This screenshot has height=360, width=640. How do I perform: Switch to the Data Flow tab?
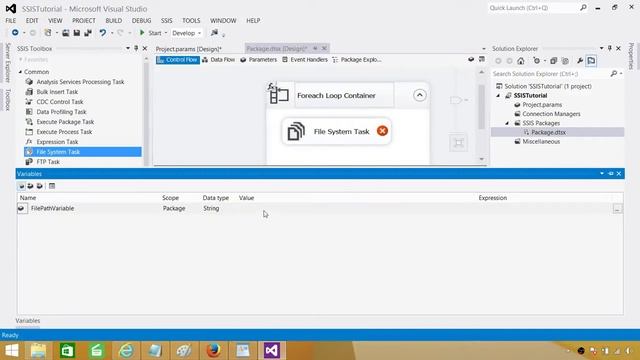tap(218, 60)
